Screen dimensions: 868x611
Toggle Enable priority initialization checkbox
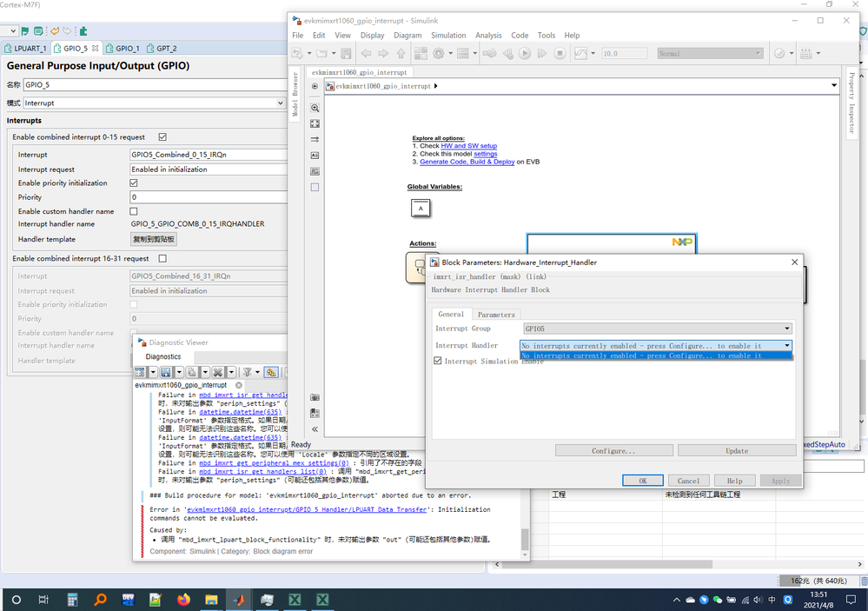point(134,183)
